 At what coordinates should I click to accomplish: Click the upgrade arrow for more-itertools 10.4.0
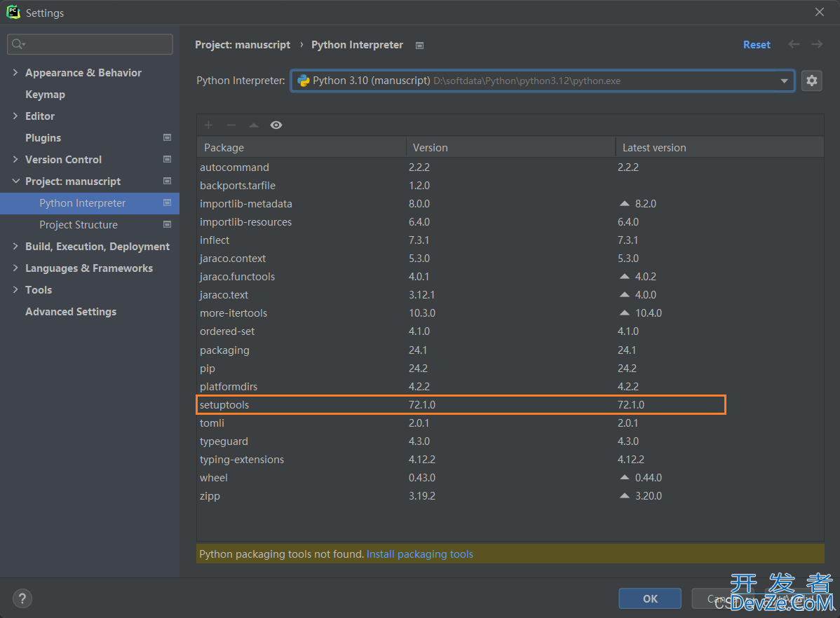tap(624, 313)
